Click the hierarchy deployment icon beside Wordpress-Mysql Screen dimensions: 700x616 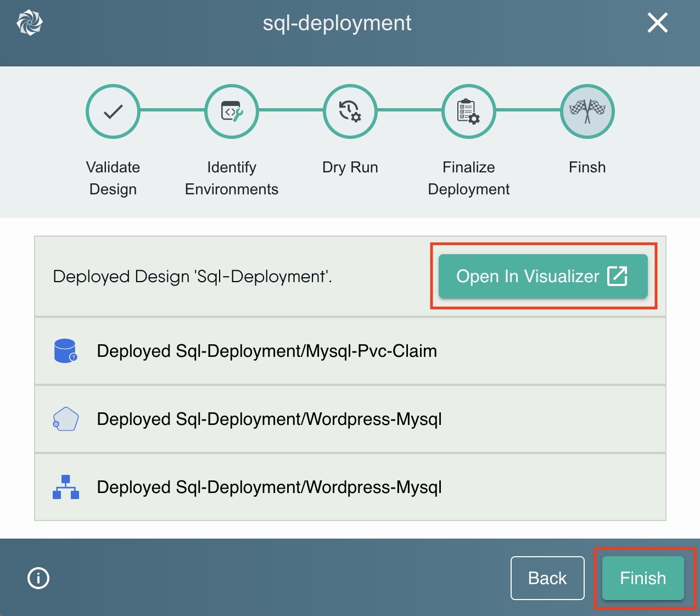[x=65, y=487]
